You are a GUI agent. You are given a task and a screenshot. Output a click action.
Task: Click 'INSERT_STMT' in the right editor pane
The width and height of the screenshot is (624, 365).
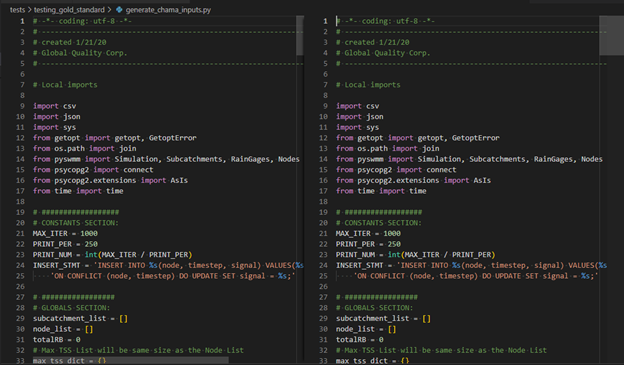[359, 265]
